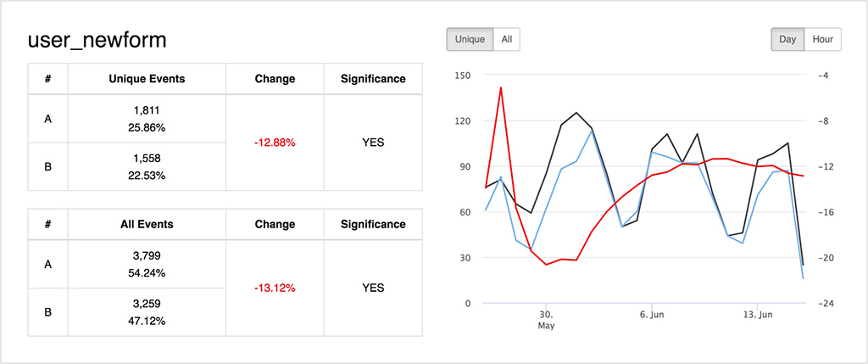Switch chart to All events
868x364 pixels.
[506, 39]
